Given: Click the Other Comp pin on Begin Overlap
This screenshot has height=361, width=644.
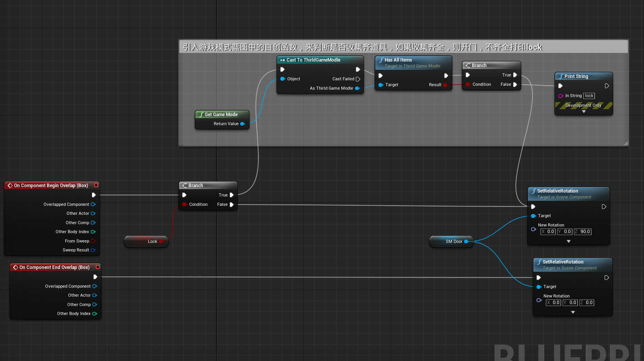Looking at the screenshot, I should pos(93,223).
